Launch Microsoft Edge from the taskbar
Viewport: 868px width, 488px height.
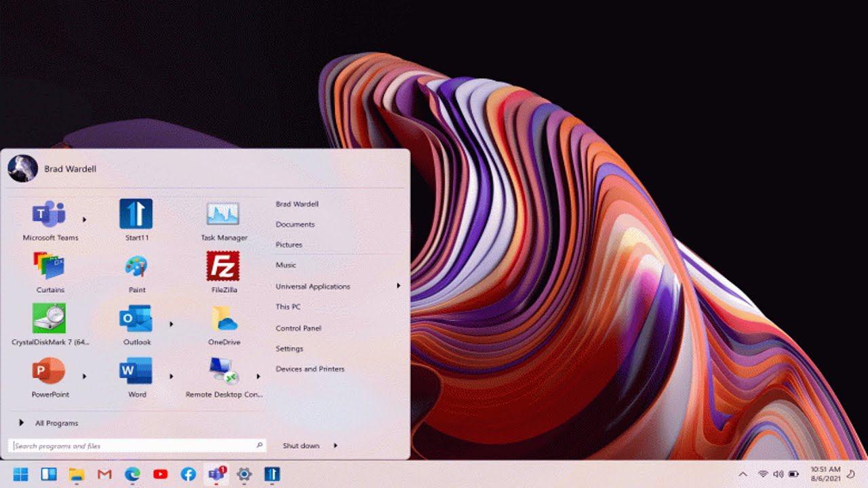click(132, 474)
